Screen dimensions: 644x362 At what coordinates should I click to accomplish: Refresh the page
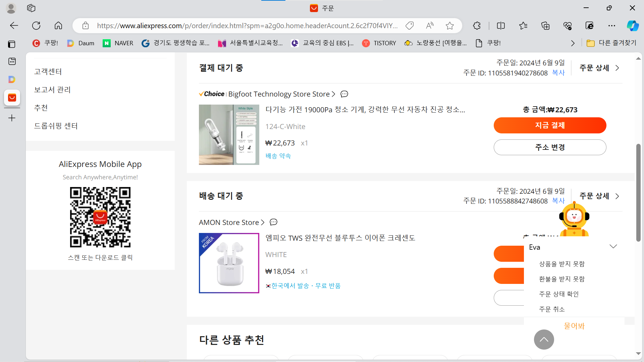tap(36, 26)
